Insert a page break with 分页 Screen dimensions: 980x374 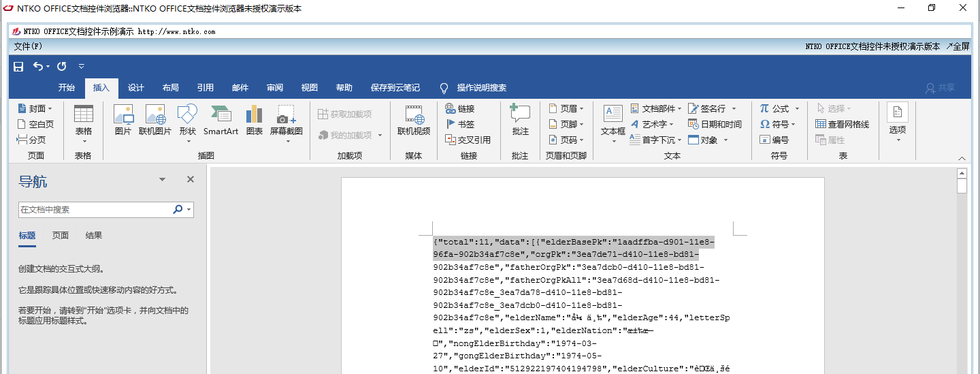(31, 140)
